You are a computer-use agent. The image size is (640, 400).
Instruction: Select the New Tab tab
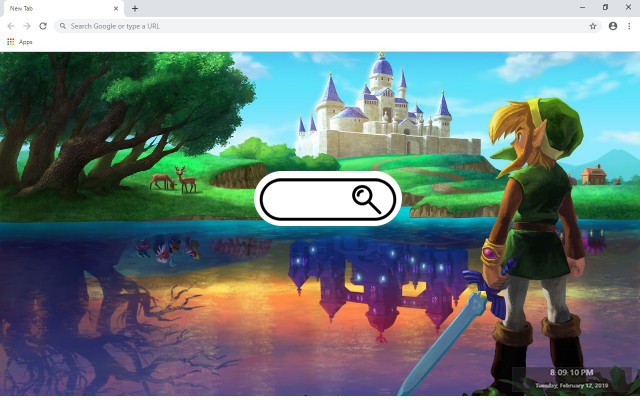[62, 9]
